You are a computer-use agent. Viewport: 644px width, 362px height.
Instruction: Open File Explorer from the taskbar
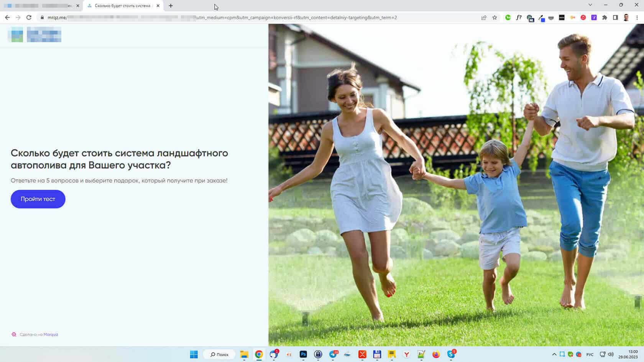(x=244, y=354)
